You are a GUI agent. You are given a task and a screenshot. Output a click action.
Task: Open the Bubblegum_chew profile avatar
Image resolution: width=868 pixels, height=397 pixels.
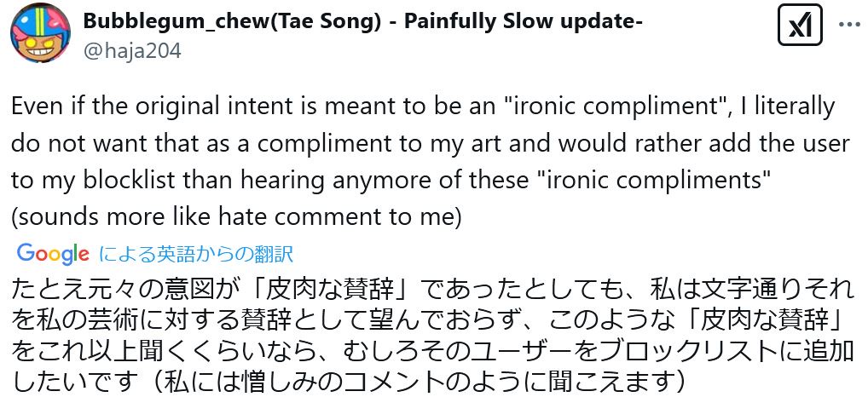(40, 32)
